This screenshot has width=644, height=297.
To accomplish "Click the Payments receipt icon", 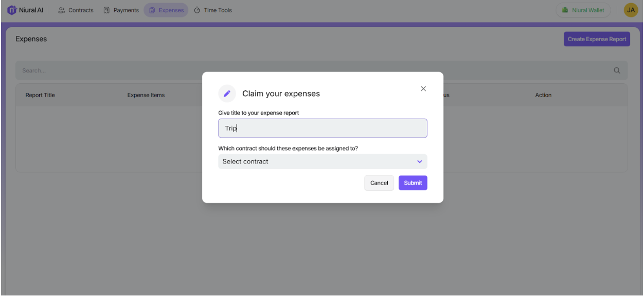I will 107,10.
